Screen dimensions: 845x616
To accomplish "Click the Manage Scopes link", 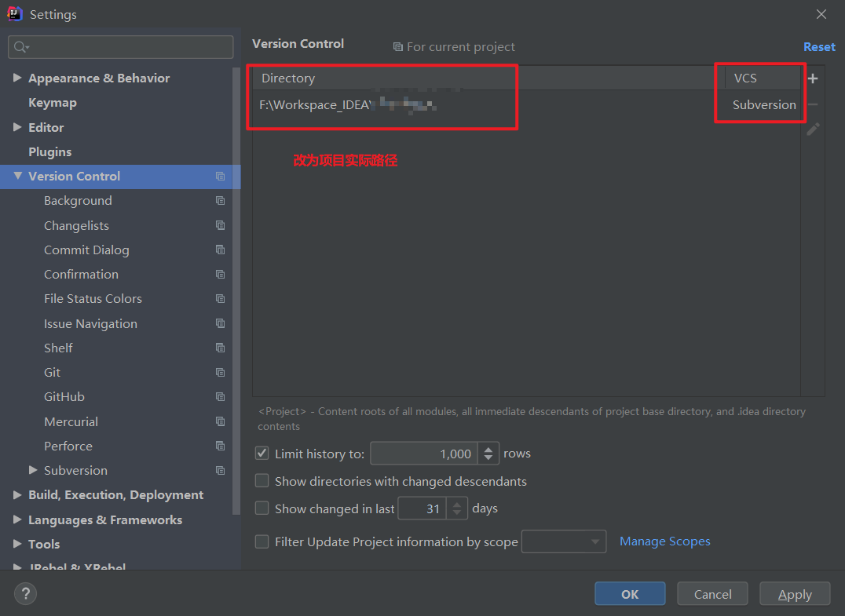I will point(664,541).
